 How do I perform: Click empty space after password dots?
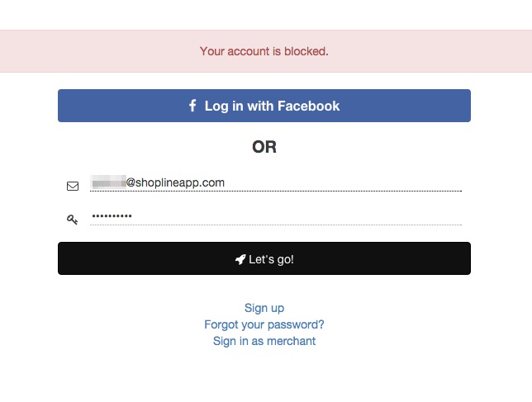point(297,216)
